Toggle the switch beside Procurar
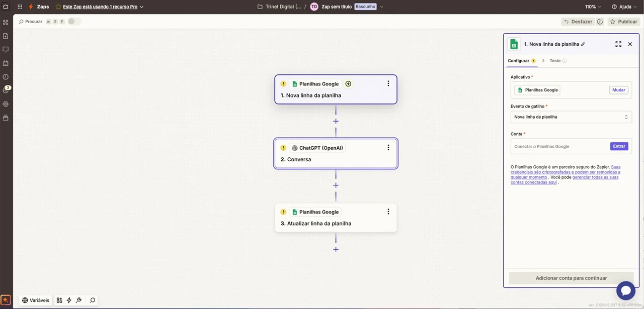 point(74,22)
